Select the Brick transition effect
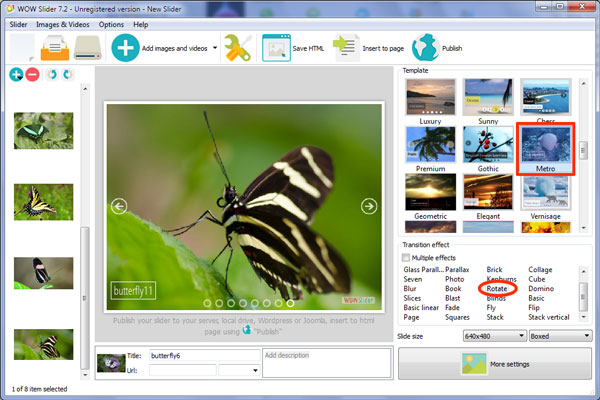This screenshot has height=400, width=600. click(x=494, y=269)
